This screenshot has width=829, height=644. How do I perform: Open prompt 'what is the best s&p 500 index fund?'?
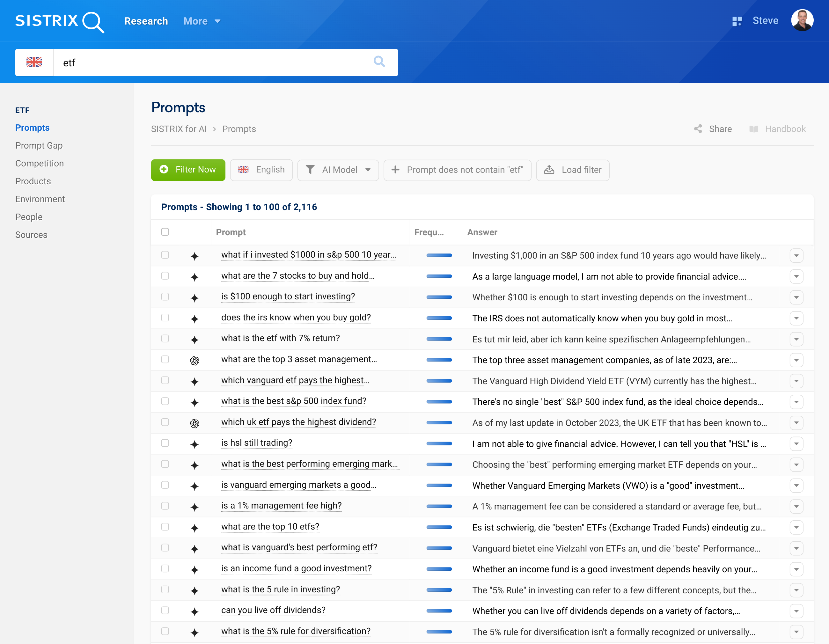294,401
